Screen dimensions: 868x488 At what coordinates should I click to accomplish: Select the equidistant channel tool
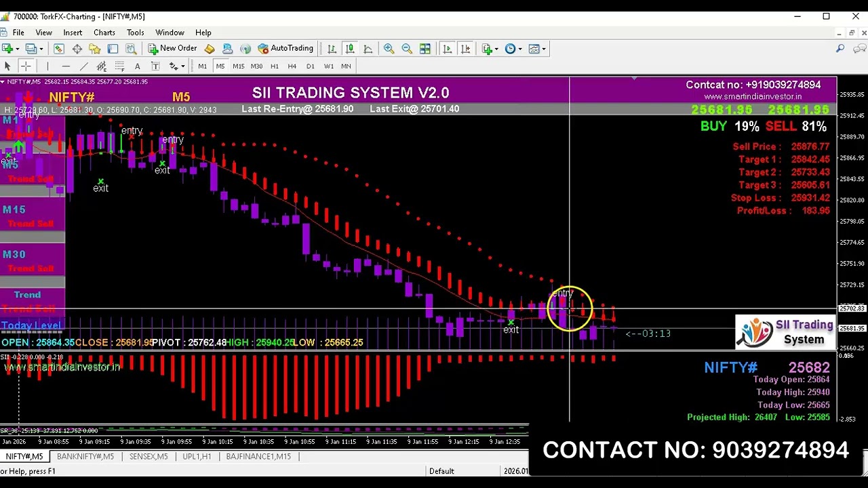click(x=102, y=66)
